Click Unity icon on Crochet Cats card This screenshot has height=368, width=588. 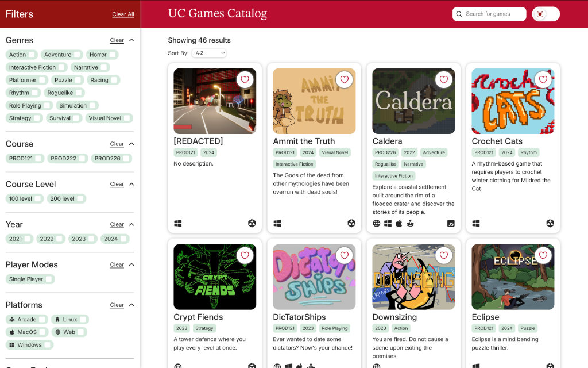point(550,224)
